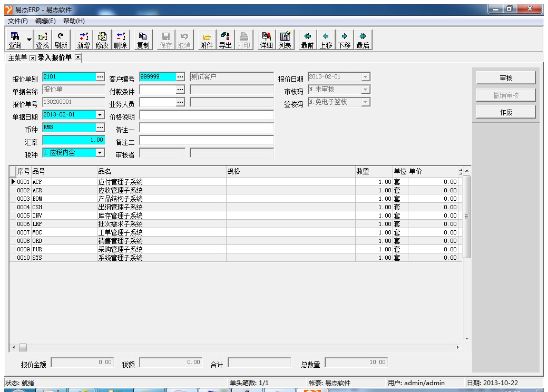Click the table's vertical scrollbar thumb

click(x=466, y=216)
